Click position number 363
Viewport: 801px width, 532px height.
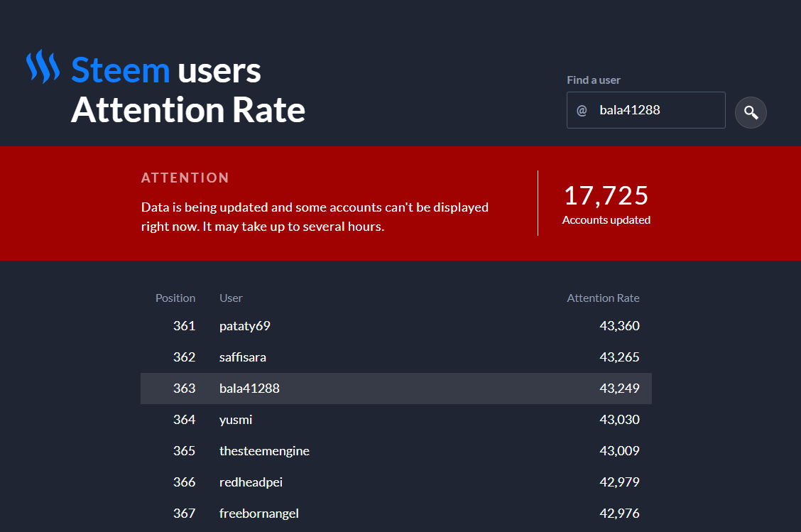(185, 389)
